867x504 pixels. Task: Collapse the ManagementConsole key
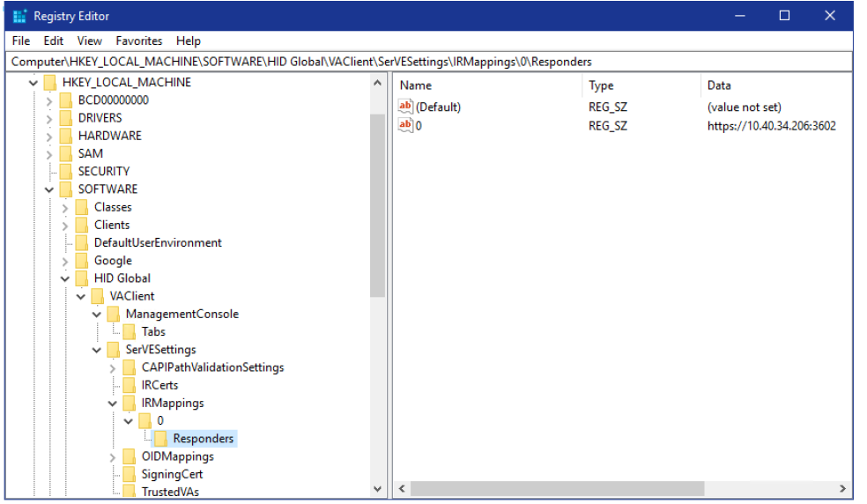[x=97, y=315]
